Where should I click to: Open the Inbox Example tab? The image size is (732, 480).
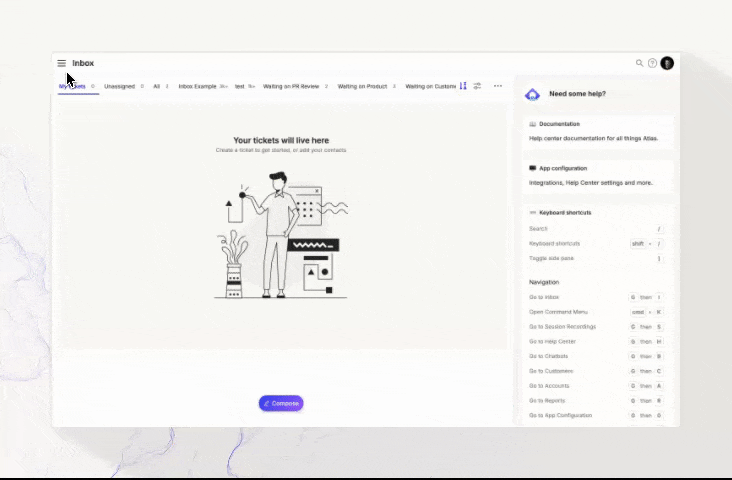pos(197,86)
